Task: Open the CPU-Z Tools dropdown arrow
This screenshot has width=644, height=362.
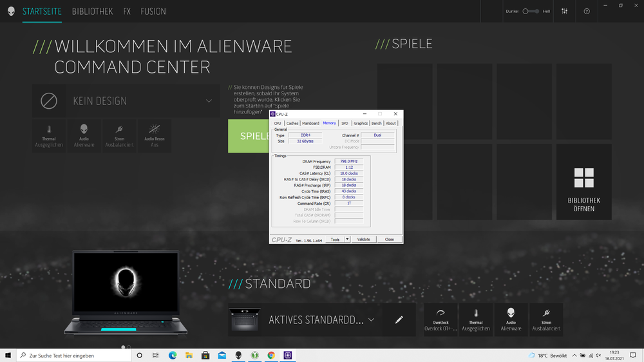Action: [347, 239]
